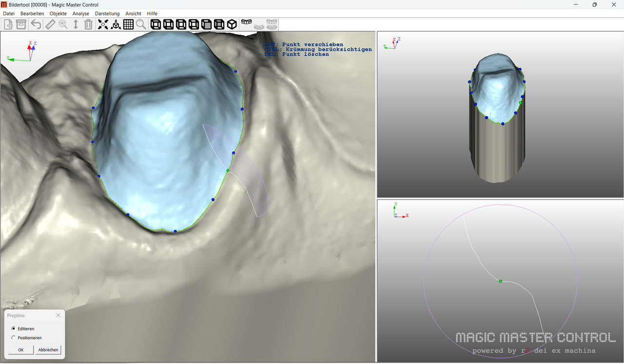Toggle the grid display icon
624x364 pixels.
pos(128,24)
